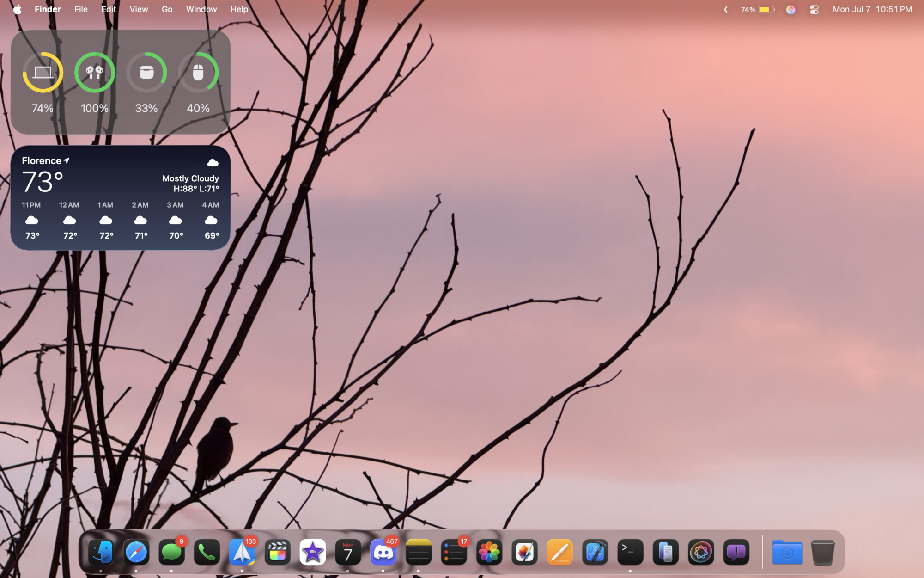Screen dimensions: 924x578
Task: Launch Final Cut Pro from dock
Action: pyautogui.click(x=277, y=552)
